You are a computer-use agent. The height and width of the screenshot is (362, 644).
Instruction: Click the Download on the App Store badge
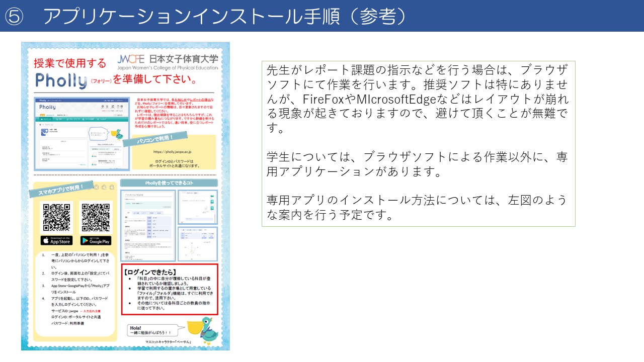[56, 240]
